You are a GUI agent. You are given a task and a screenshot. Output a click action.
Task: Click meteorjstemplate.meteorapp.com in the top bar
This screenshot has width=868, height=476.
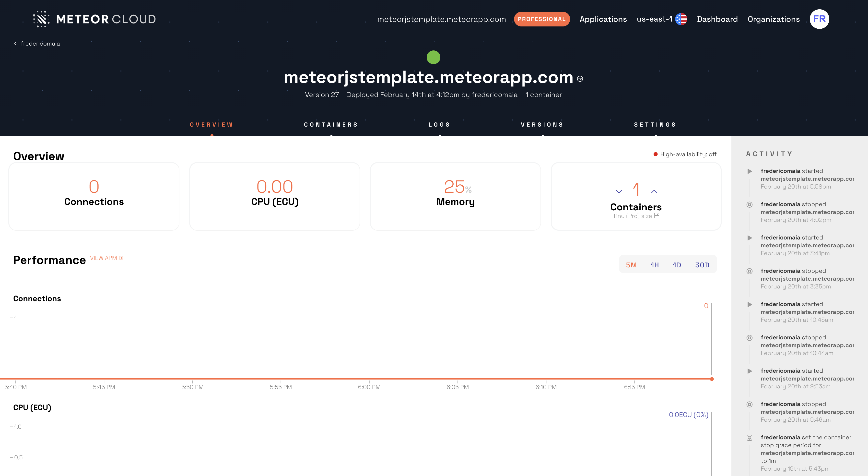441,19
